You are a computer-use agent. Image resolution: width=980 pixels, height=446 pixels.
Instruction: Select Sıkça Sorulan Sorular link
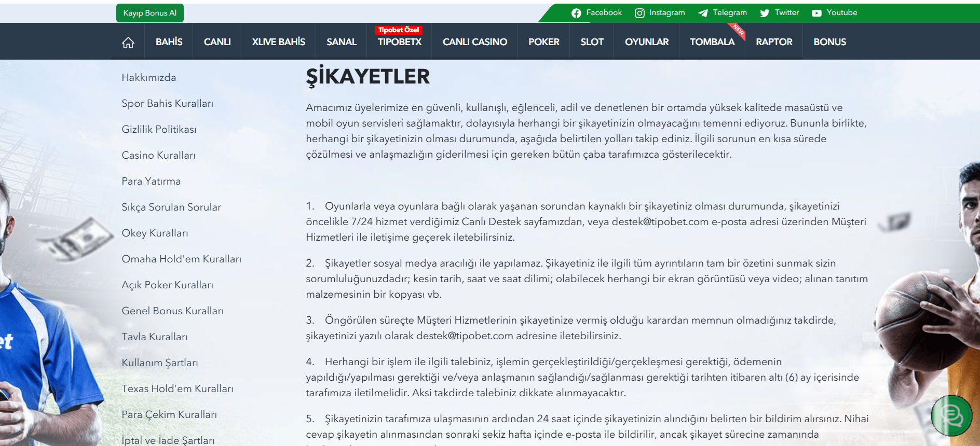[x=171, y=207]
